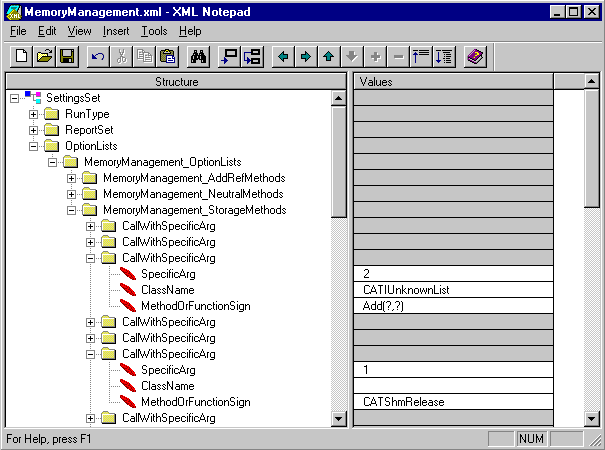Click the value field containing CATIUnknownList
The width and height of the screenshot is (605, 450).
pos(453,289)
